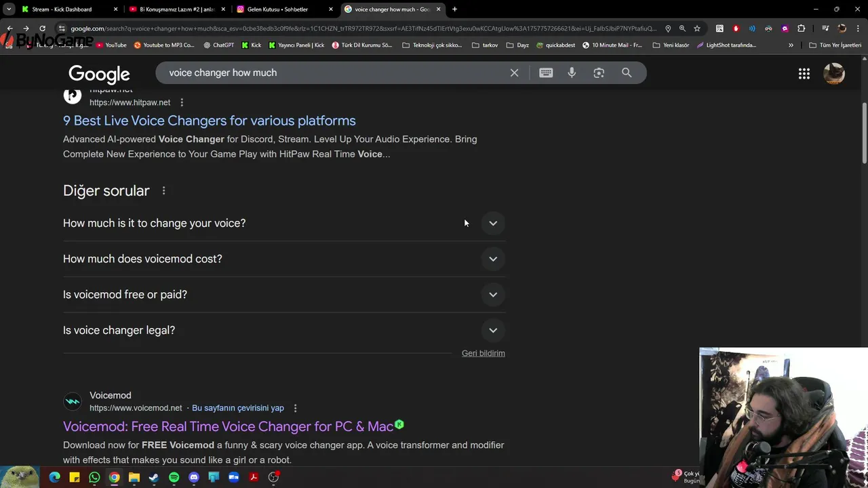Open options for Voicemod result
Viewport: 868px width, 488px height.
tap(295, 408)
